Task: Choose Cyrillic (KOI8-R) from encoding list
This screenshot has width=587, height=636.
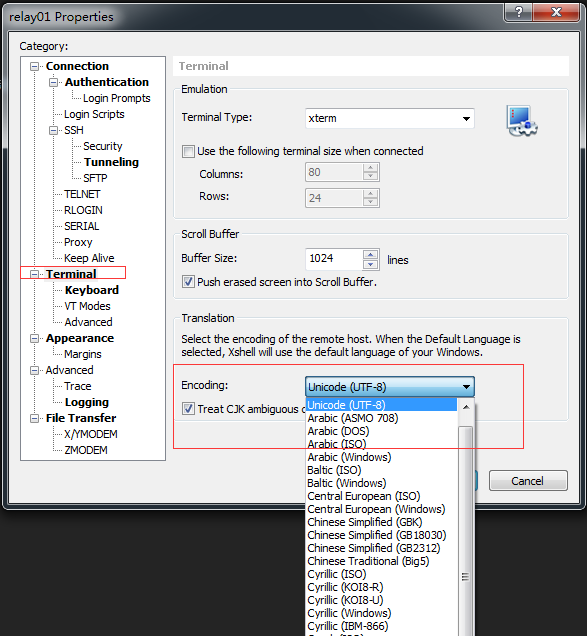Action: tap(345, 587)
